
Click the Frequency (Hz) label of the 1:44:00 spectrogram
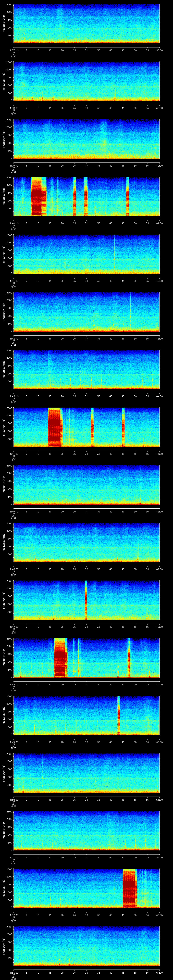[4, 427]
